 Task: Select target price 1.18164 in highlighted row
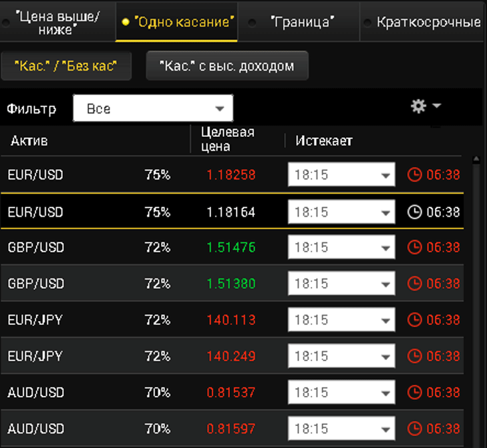click(231, 212)
